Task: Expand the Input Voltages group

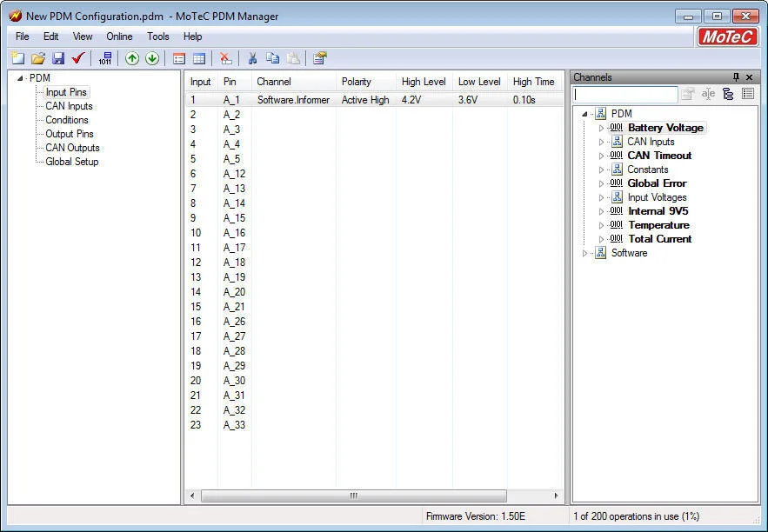Action: pos(602,197)
